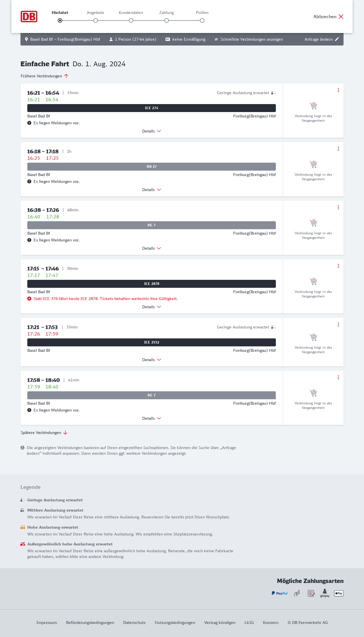Open three-dot menu for ICE 2878 connection

point(338,266)
